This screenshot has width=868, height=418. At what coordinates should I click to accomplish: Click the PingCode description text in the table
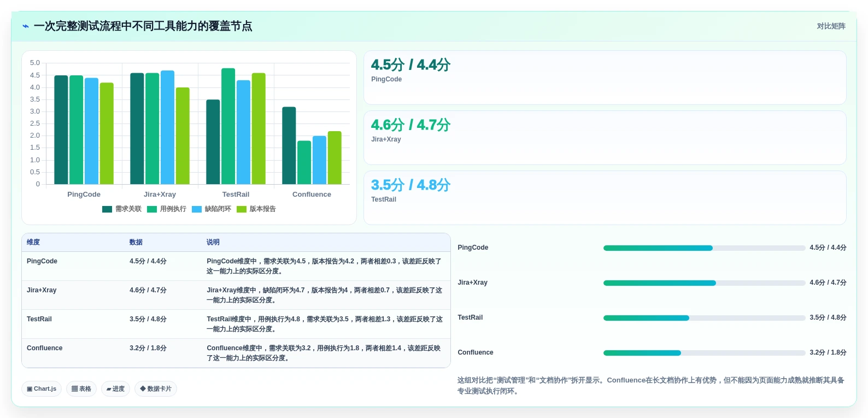324,266
